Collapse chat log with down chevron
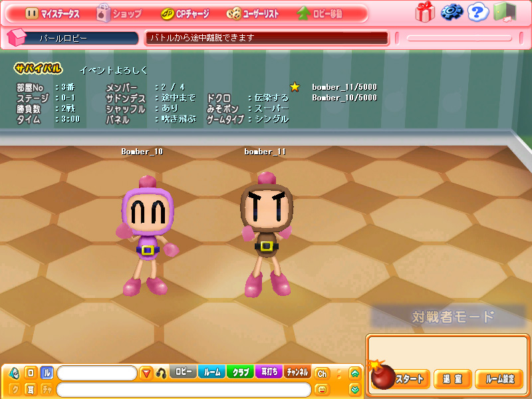Screen dimensions: 532x399 tap(355, 389)
